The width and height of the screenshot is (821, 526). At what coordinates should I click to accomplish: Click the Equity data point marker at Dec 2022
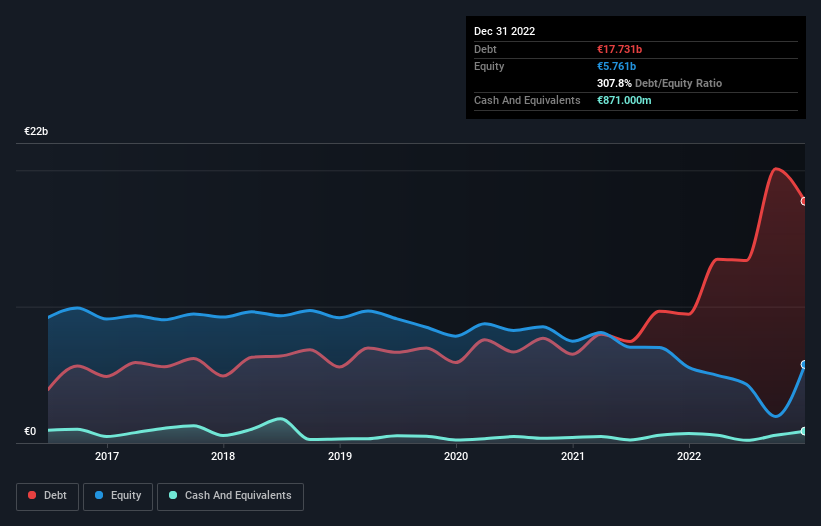pyautogui.click(x=804, y=365)
